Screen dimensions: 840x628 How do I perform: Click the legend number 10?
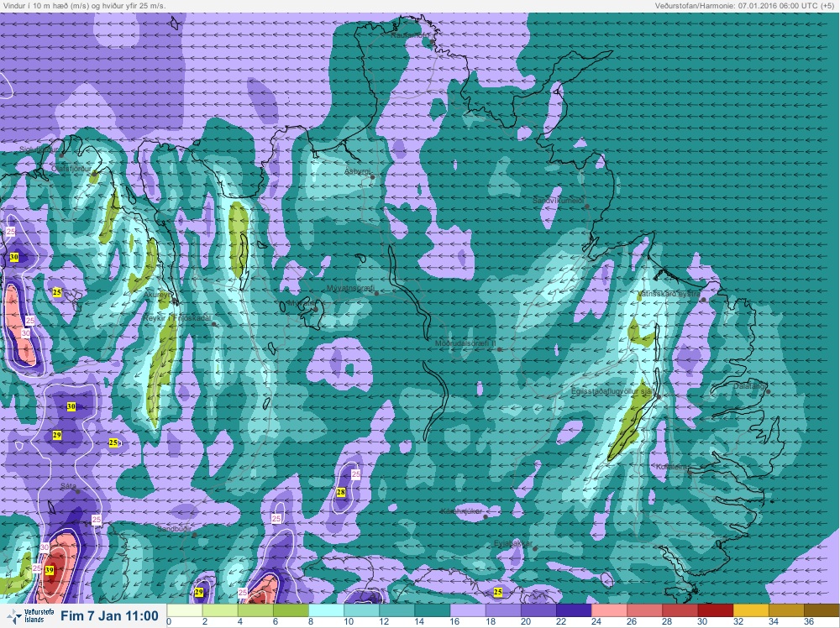click(349, 621)
